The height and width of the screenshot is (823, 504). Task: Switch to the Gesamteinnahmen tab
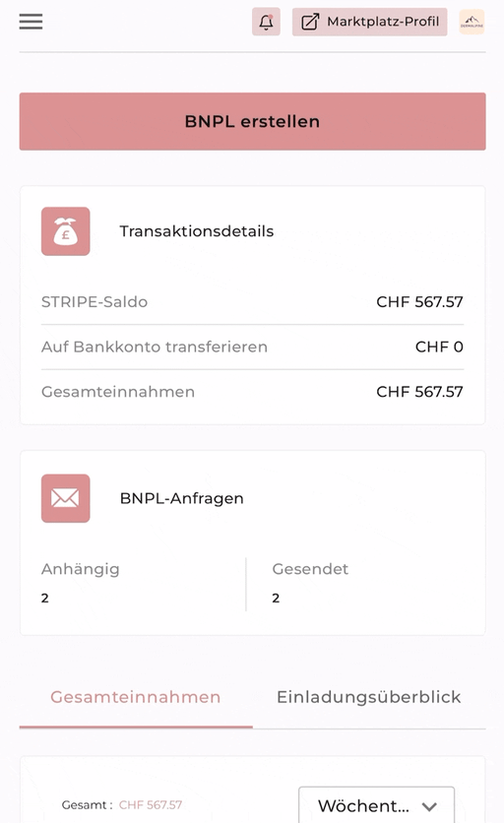tap(136, 697)
